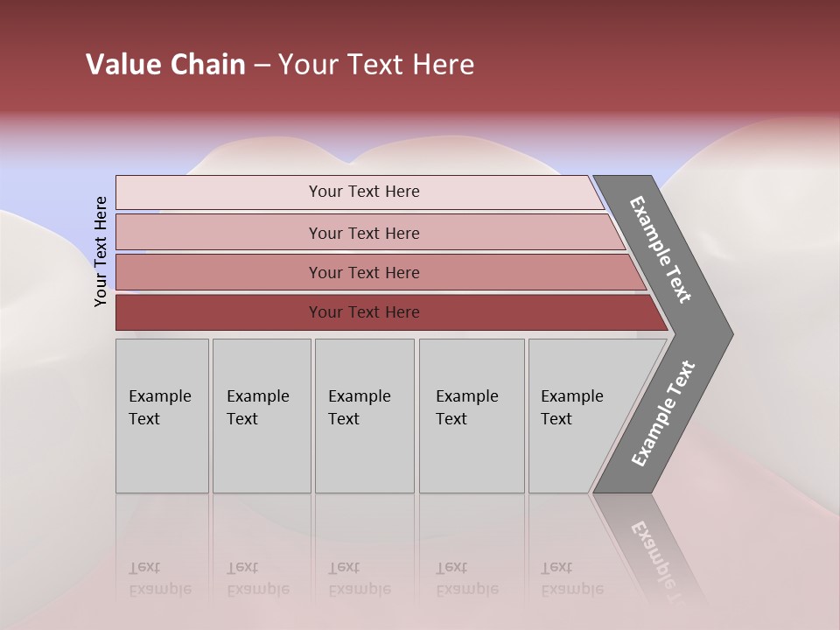Click the reflection beneath the fifth gray box
This screenshot has width=840, height=630.
572,579
